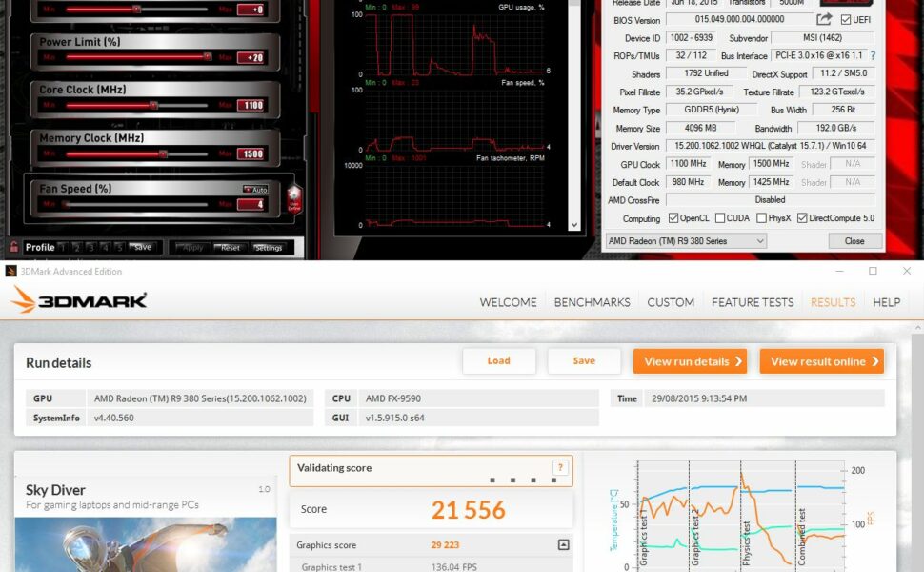Screen dimensions: 924x572
Task: Click the Fan Speed slider track
Action: coord(137,205)
